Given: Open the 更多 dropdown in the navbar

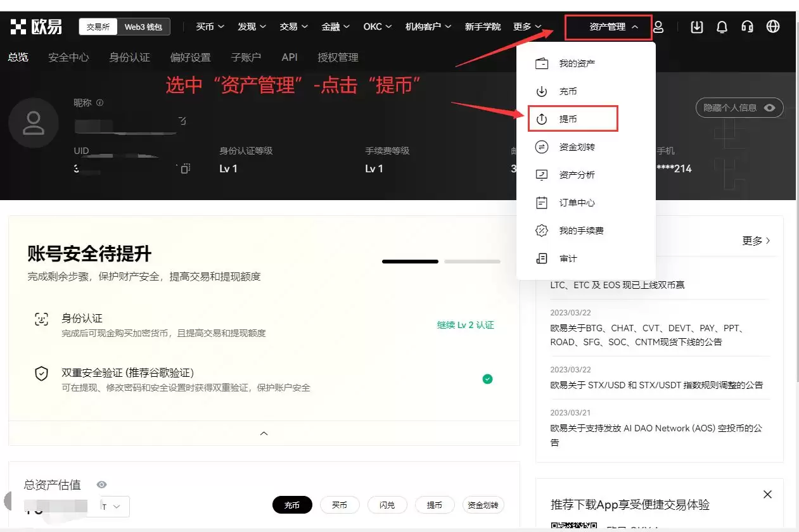Looking at the screenshot, I should [527, 26].
